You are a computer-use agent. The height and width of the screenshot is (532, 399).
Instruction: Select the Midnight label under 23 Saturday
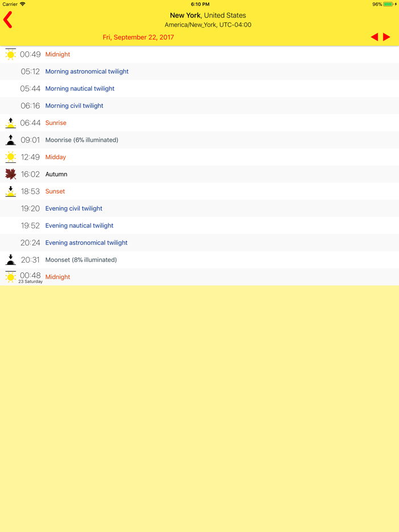(58, 277)
